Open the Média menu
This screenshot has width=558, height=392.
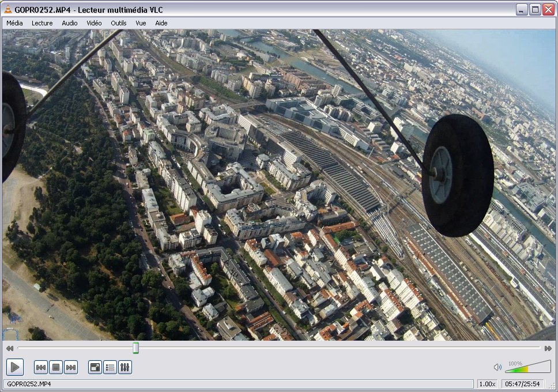click(14, 23)
